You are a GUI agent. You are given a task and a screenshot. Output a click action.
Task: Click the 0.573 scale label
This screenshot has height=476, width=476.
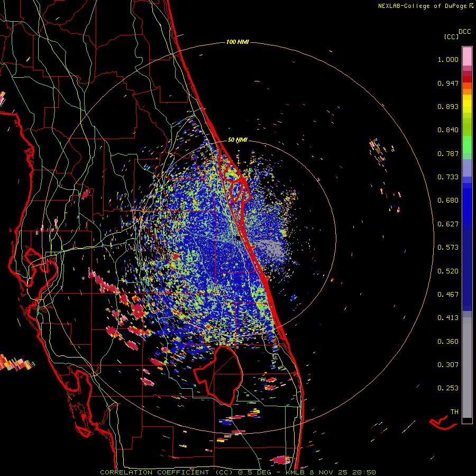tap(448, 248)
